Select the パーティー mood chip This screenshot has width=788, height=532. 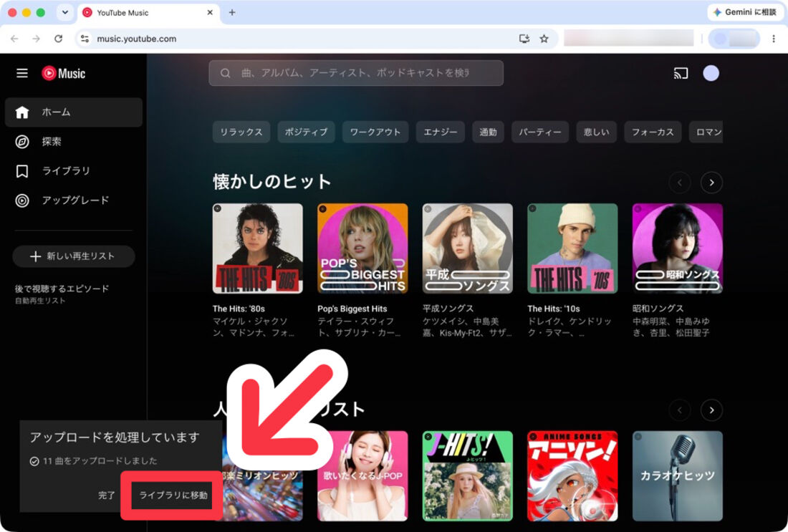pyautogui.click(x=540, y=132)
